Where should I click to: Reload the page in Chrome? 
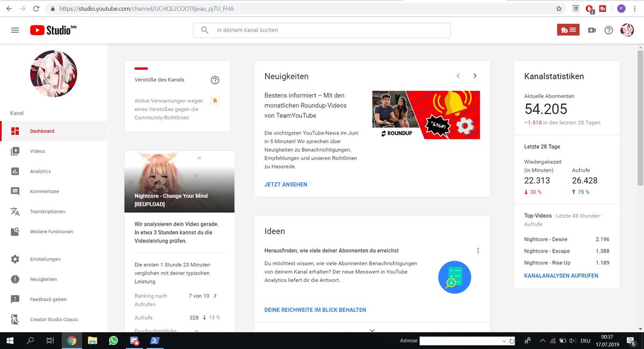(35, 9)
